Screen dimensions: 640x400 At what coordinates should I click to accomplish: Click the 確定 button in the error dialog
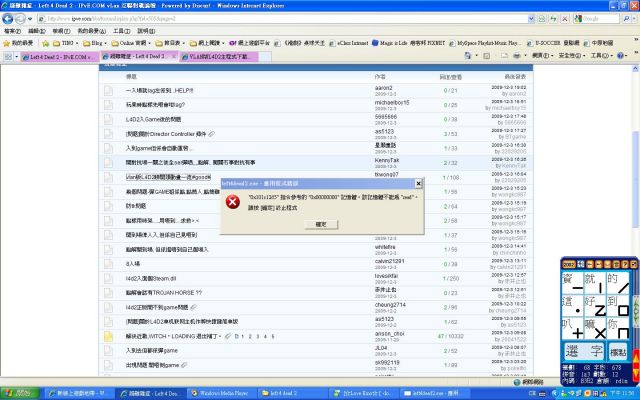point(320,225)
